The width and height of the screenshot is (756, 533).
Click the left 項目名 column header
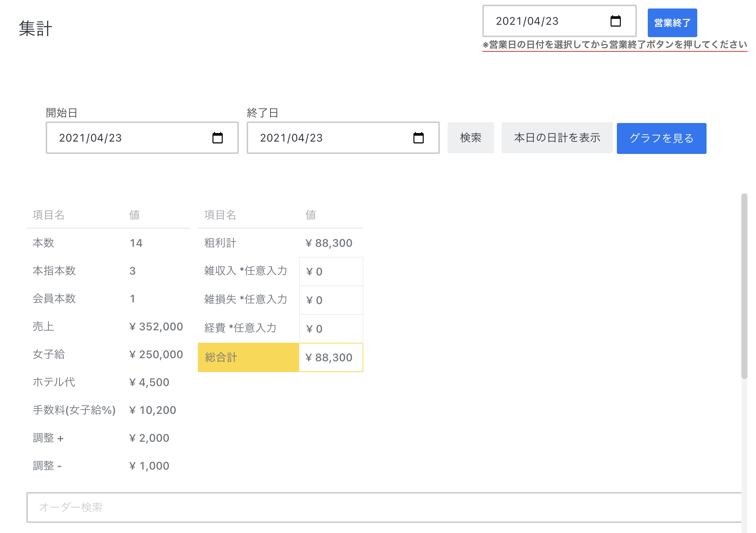coord(49,215)
